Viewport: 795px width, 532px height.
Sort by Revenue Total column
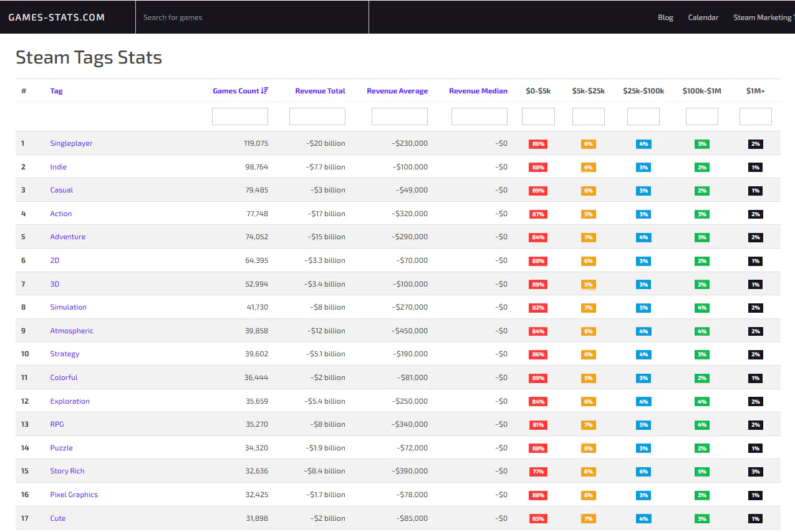pyautogui.click(x=320, y=91)
